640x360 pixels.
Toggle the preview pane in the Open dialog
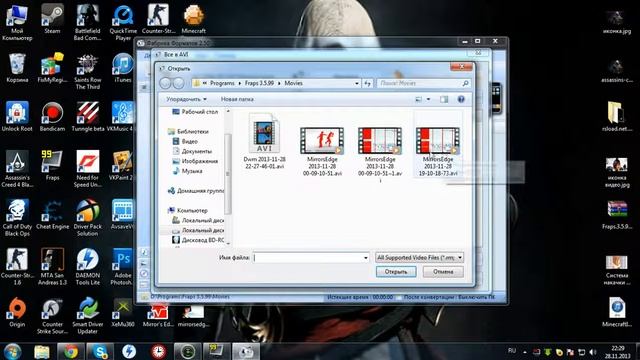[444, 99]
